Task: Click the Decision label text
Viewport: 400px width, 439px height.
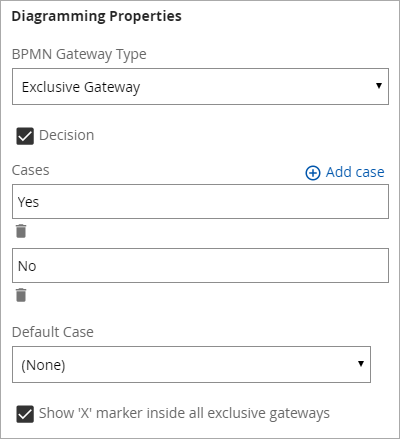Action: coord(67,135)
